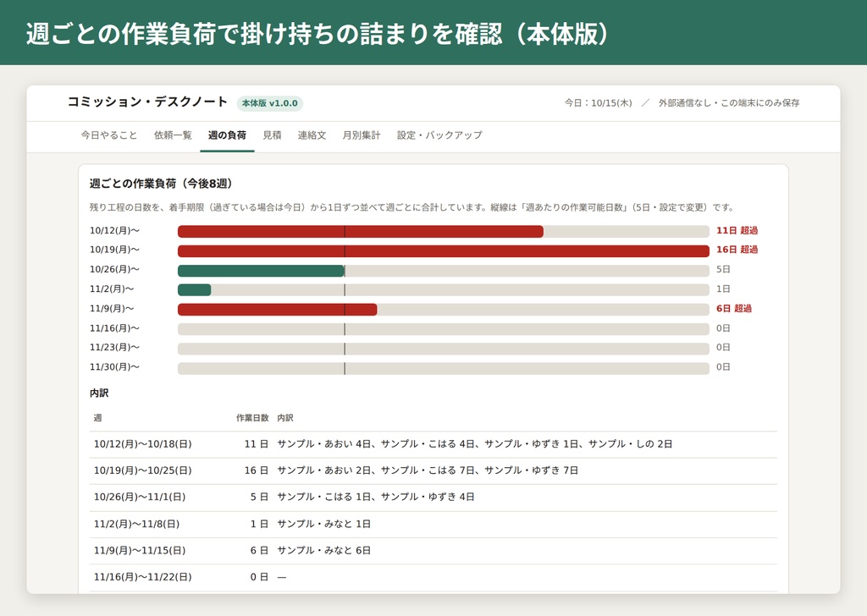Click the 週ごとの作業負荷（今後8週） heading
The width and height of the screenshot is (867, 616).
click(161, 184)
